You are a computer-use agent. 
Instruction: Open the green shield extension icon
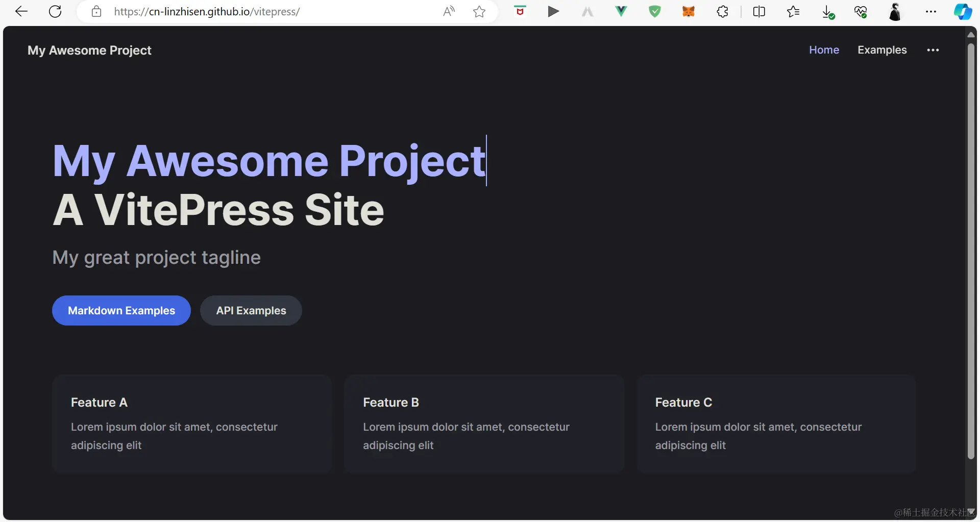(655, 11)
